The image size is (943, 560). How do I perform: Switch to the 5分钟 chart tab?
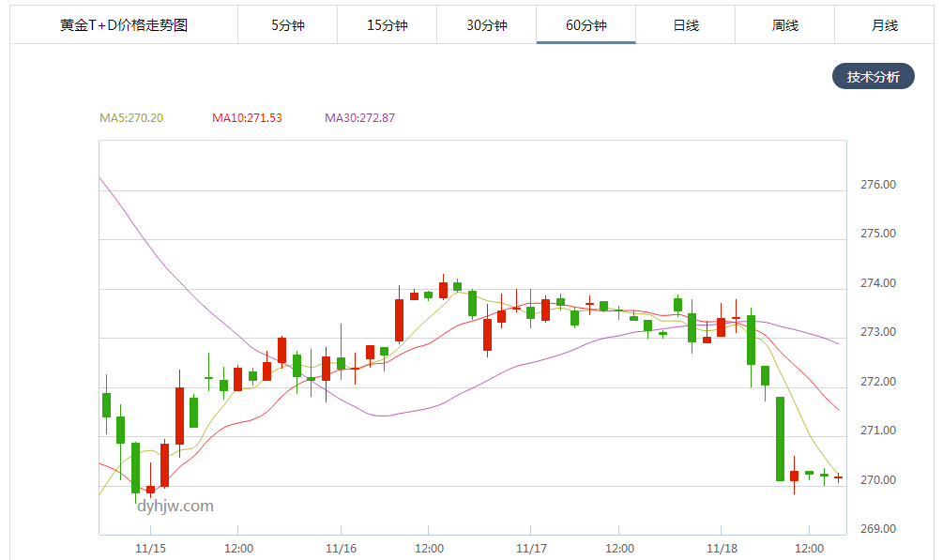click(x=287, y=25)
